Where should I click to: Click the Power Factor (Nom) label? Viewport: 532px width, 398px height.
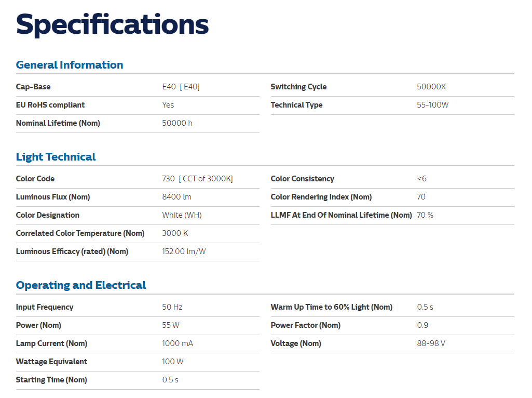[x=305, y=325]
